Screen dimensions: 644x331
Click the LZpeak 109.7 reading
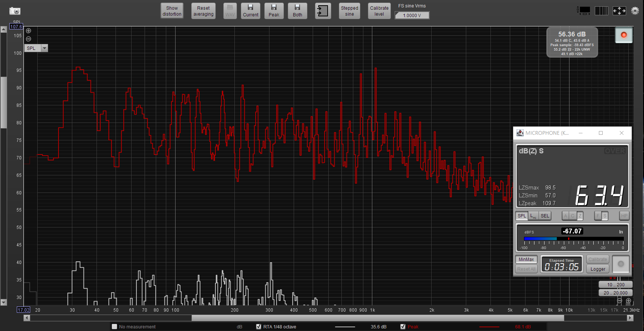pos(537,203)
